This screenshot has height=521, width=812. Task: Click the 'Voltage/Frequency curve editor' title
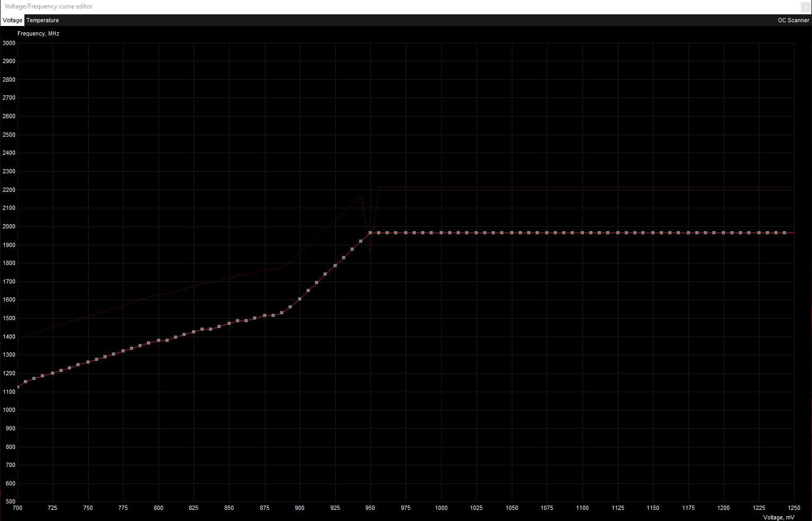[48, 6]
